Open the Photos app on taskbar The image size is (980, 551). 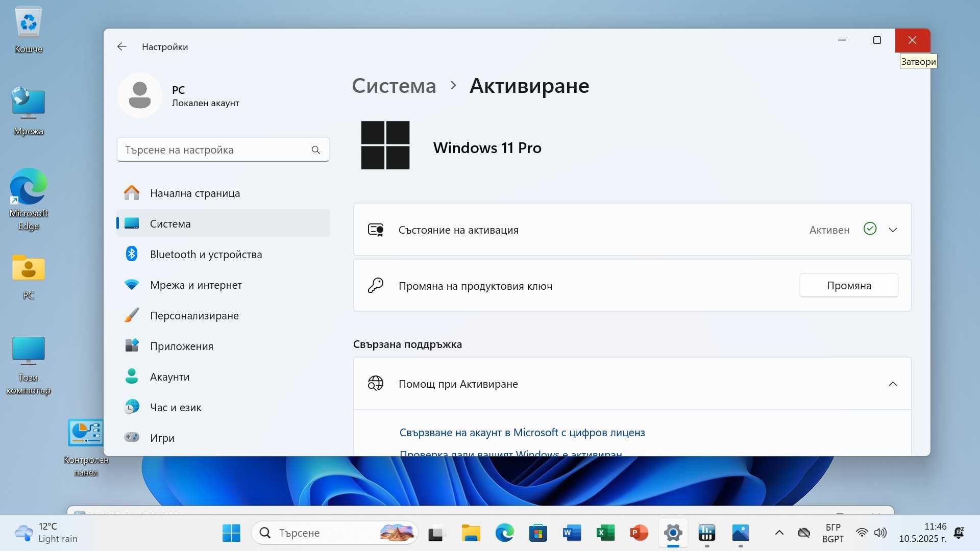coord(741,533)
